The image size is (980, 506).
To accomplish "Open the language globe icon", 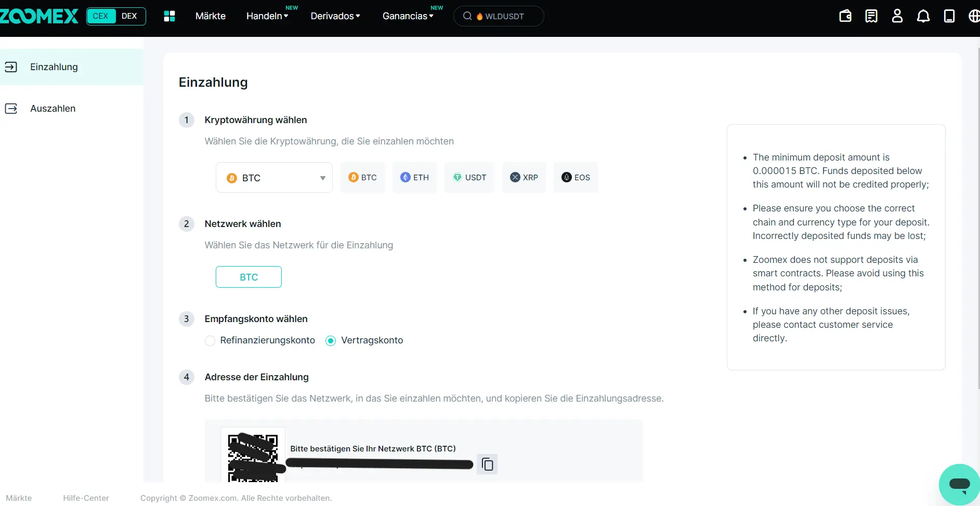I will (974, 16).
